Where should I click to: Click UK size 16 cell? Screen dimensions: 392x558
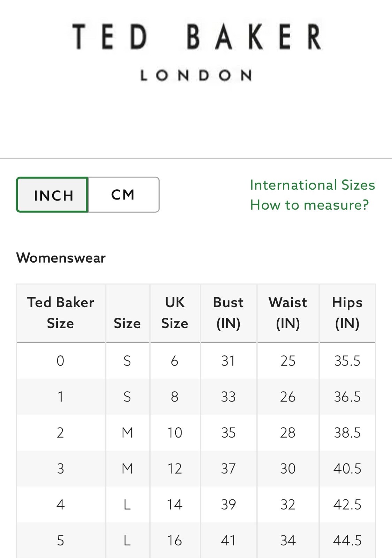click(x=175, y=540)
